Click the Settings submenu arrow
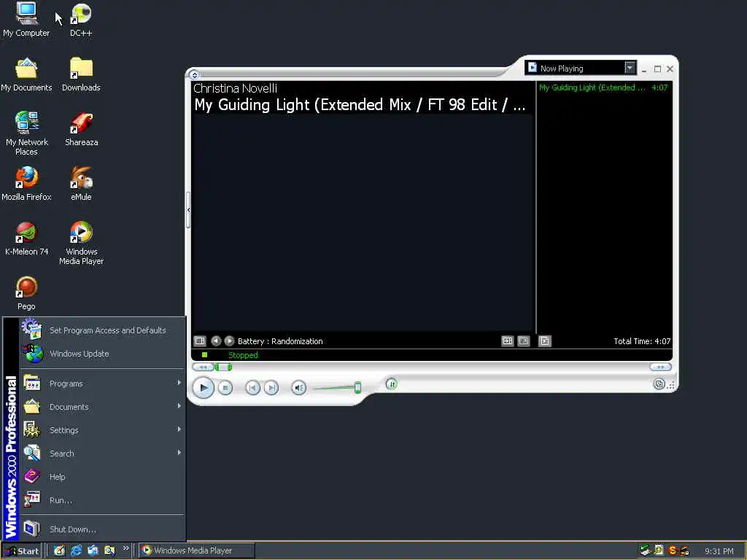 click(179, 429)
